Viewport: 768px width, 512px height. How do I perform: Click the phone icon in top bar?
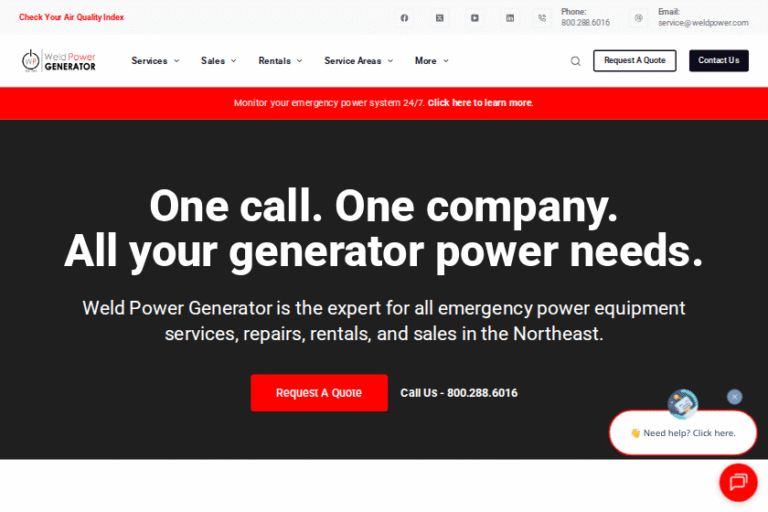pos(542,18)
